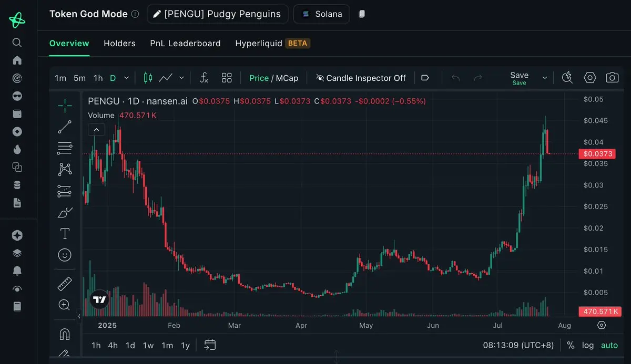Copy token address clipboard icon
The width and height of the screenshot is (631, 364).
[x=362, y=14]
